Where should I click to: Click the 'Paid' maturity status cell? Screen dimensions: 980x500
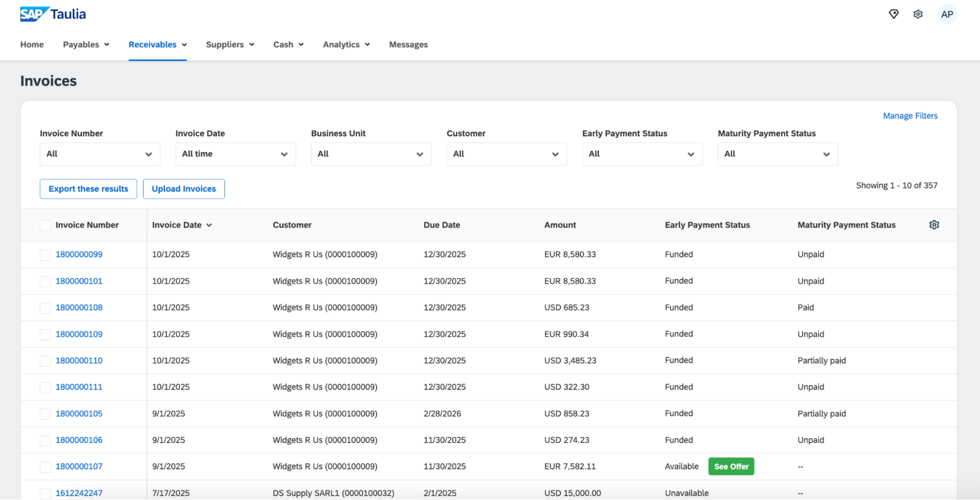coord(805,307)
